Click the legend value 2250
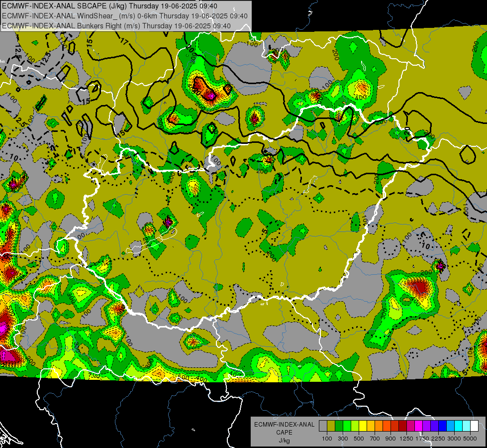 (438, 439)
